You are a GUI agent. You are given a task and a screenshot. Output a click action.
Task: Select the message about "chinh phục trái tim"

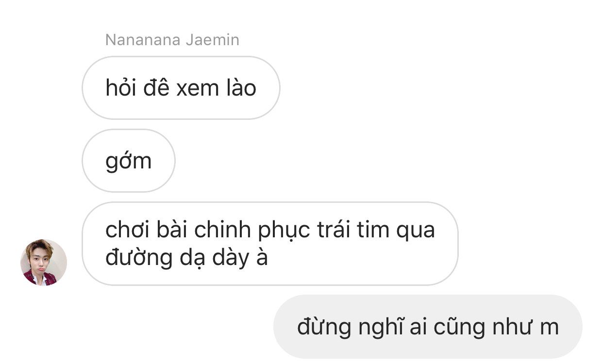click(270, 244)
